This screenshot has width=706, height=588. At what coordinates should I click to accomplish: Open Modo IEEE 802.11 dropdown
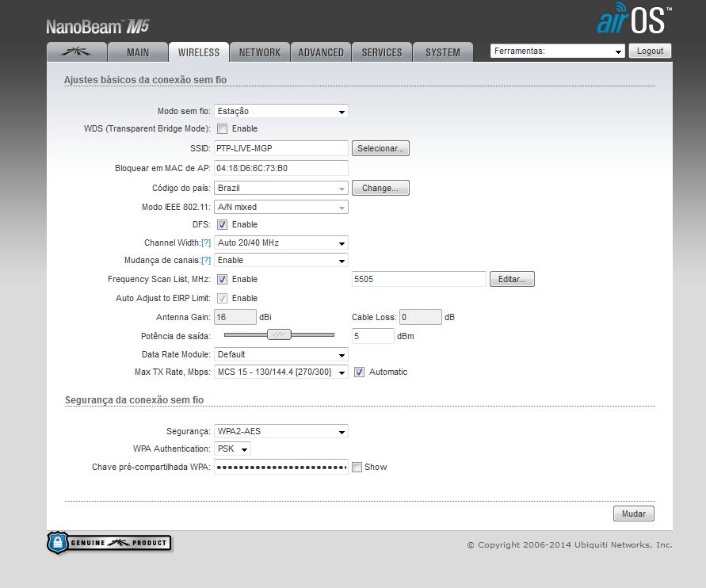(x=281, y=207)
